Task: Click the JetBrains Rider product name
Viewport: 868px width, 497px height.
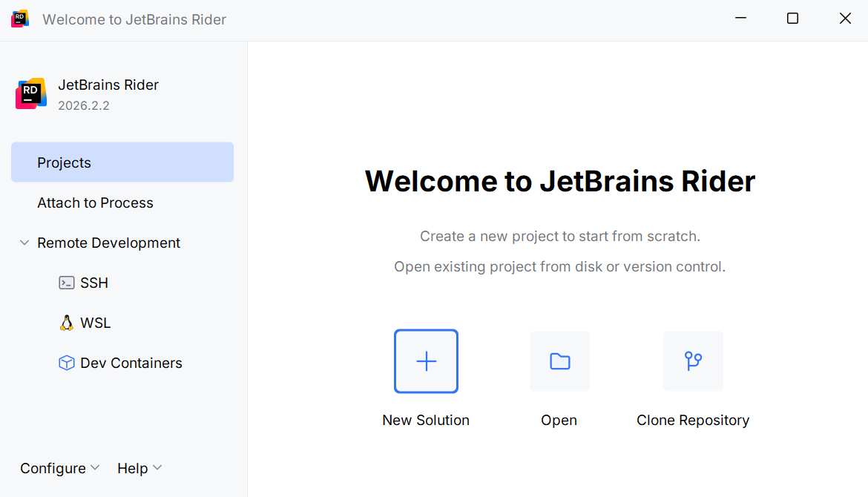Action: [108, 85]
